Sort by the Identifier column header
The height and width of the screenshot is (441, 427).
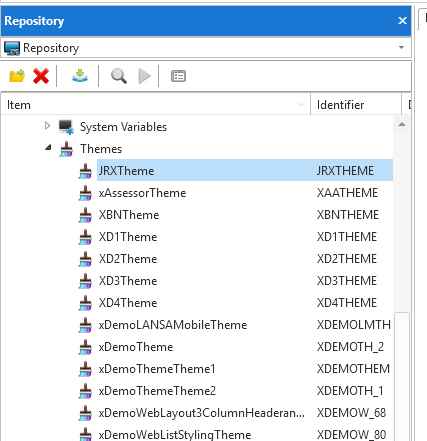(x=356, y=105)
